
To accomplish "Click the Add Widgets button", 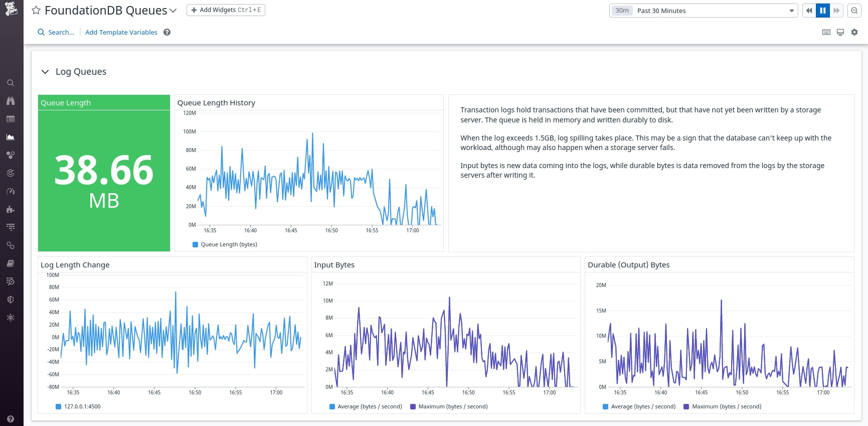I will click(226, 10).
